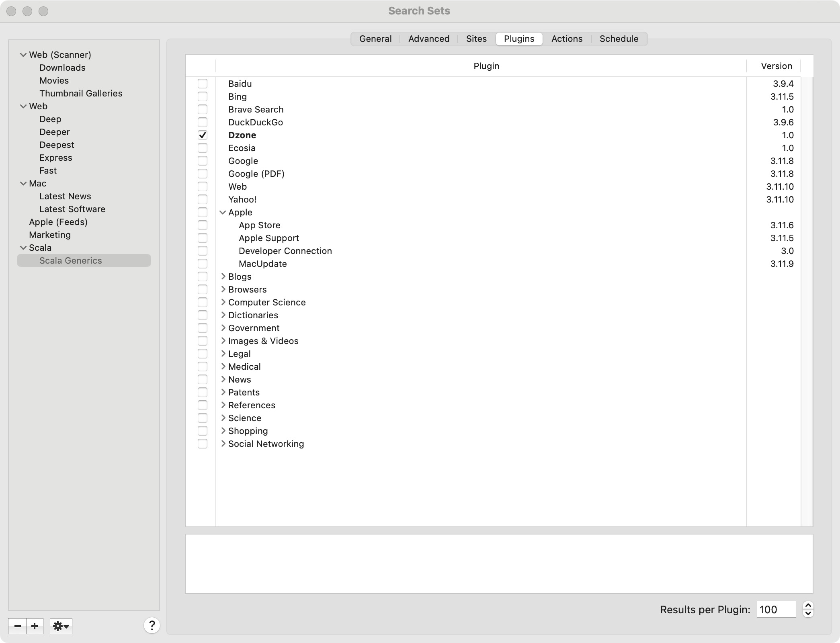Select Marketing search set
Image resolution: width=840 pixels, height=643 pixels.
click(50, 235)
